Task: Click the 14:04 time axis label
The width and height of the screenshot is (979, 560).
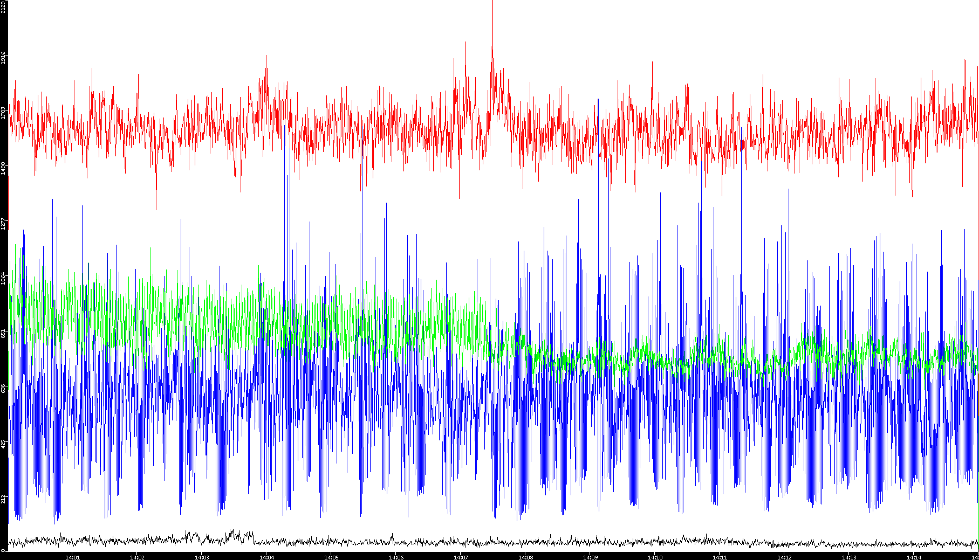Action: pos(266,557)
